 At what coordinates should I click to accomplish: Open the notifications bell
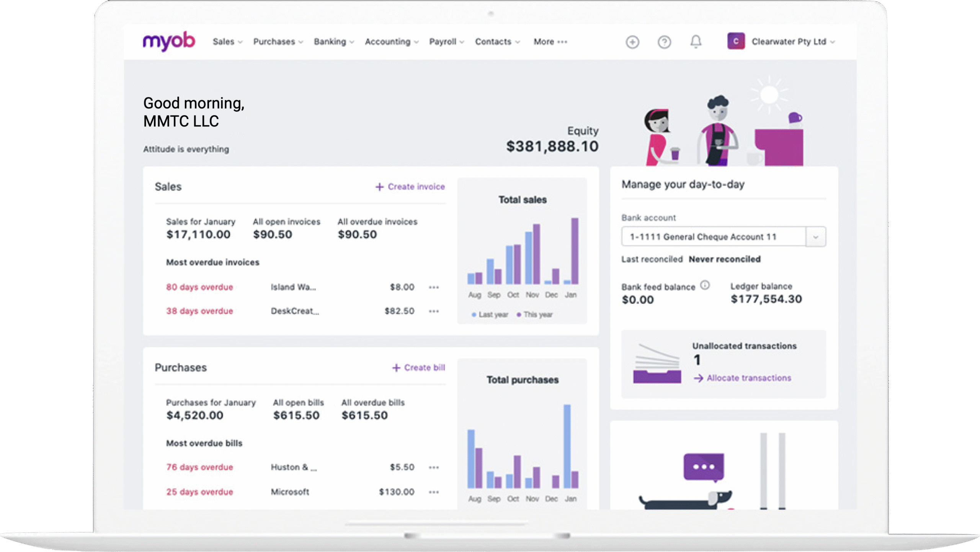[696, 42]
